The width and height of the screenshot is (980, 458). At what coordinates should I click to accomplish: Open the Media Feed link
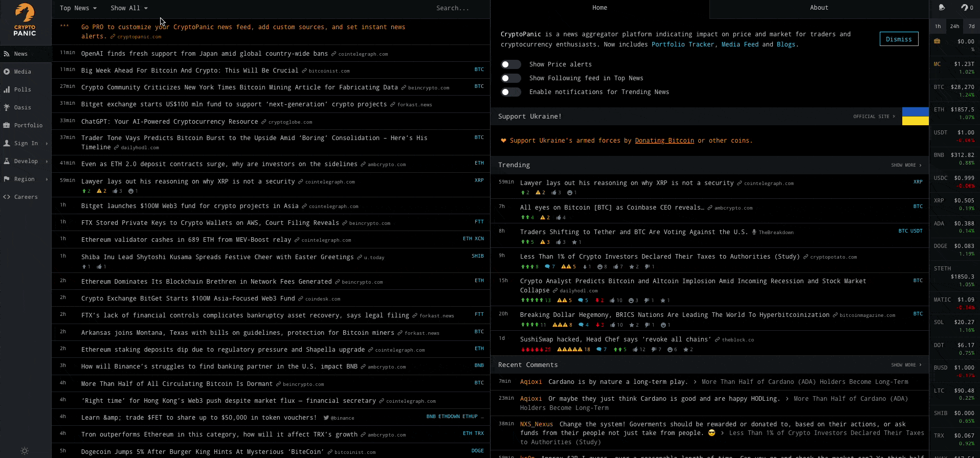740,44
